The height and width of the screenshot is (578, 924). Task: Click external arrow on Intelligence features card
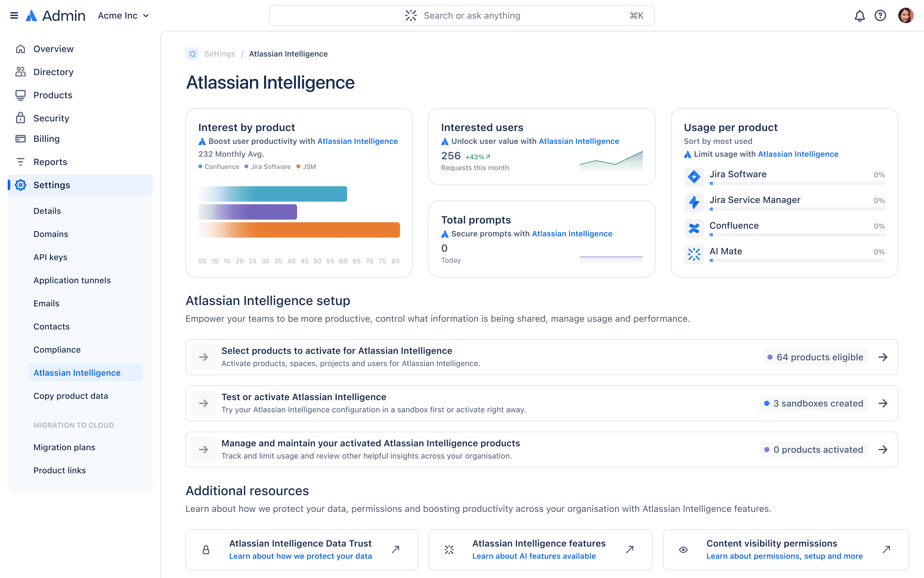[629, 550]
